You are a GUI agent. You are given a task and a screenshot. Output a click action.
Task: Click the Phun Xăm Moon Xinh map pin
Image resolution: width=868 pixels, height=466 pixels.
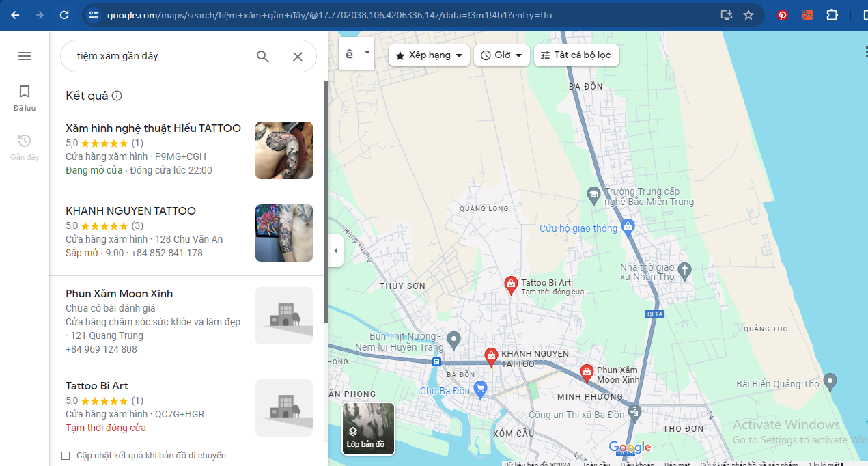pyautogui.click(x=586, y=372)
